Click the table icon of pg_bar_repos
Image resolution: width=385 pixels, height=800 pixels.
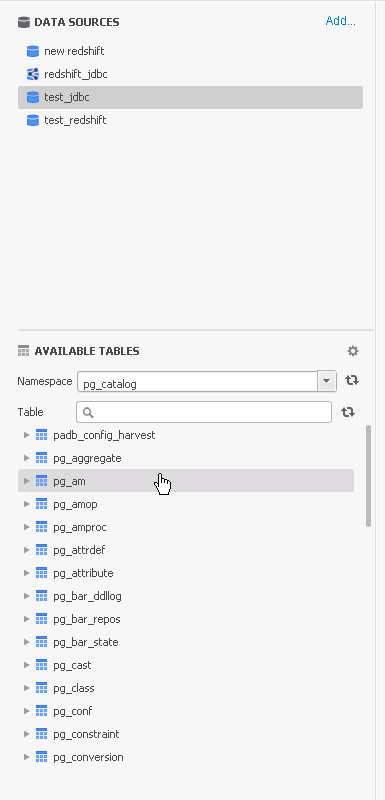pos(42,619)
